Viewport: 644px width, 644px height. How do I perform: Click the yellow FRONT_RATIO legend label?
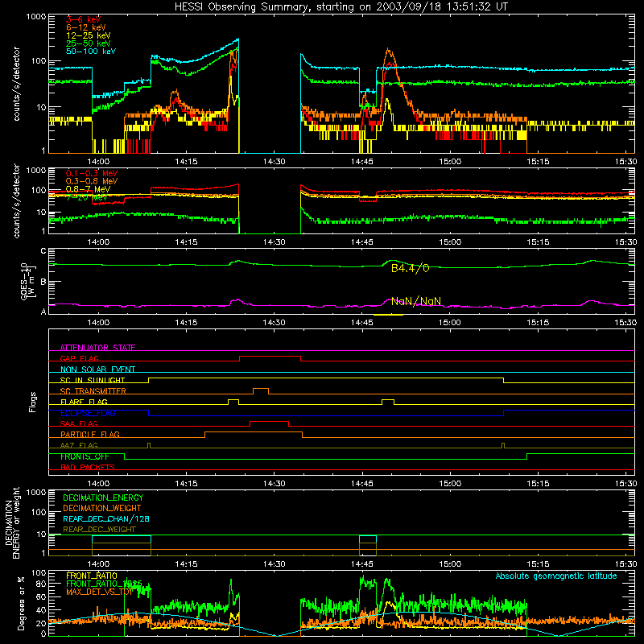pyautogui.click(x=92, y=576)
